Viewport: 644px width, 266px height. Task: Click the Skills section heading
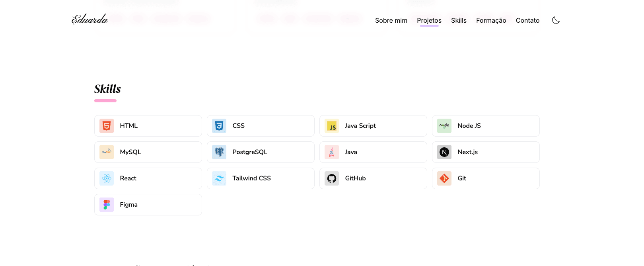(107, 89)
